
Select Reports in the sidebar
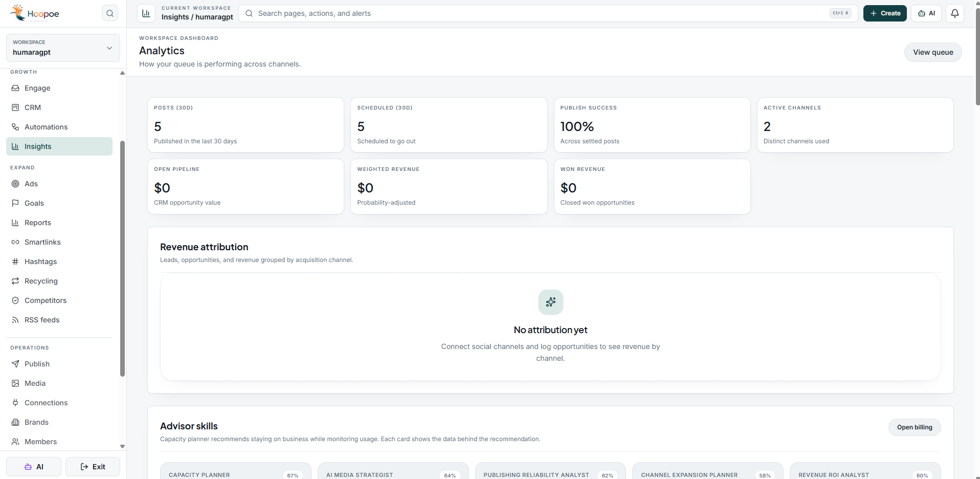coord(59,223)
